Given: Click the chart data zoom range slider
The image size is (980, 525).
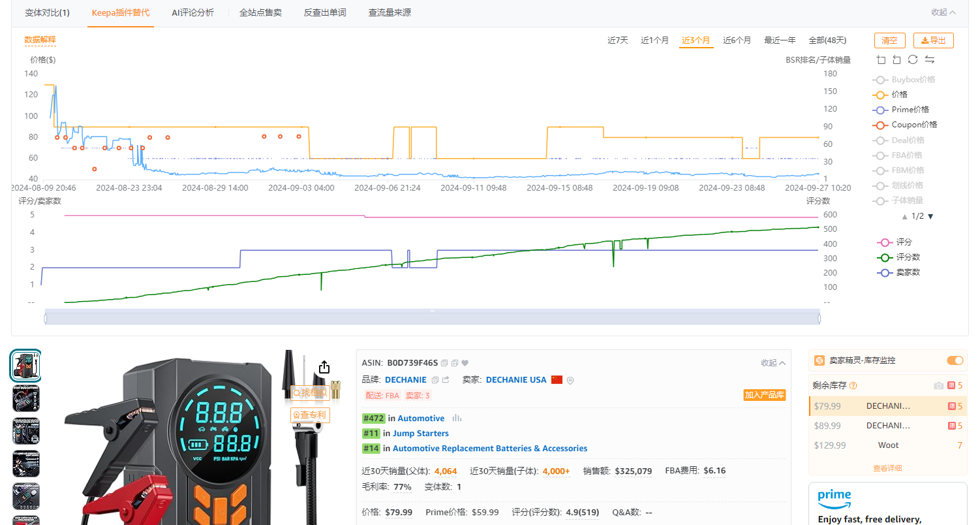Looking at the screenshot, I should (432, 317).
